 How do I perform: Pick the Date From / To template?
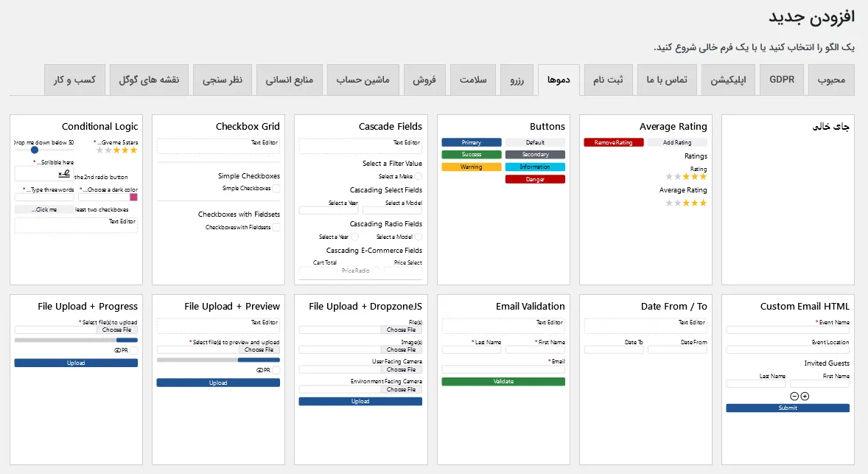tap(645, 380)
